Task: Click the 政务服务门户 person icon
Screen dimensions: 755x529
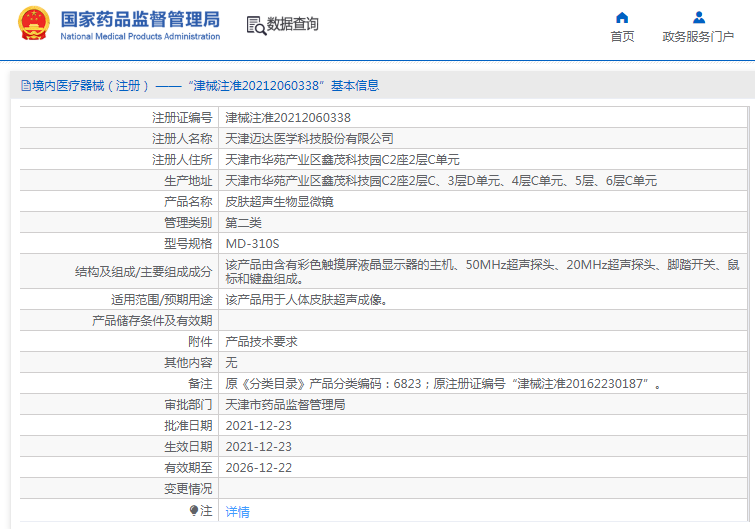Action: [x=699, y=18]
